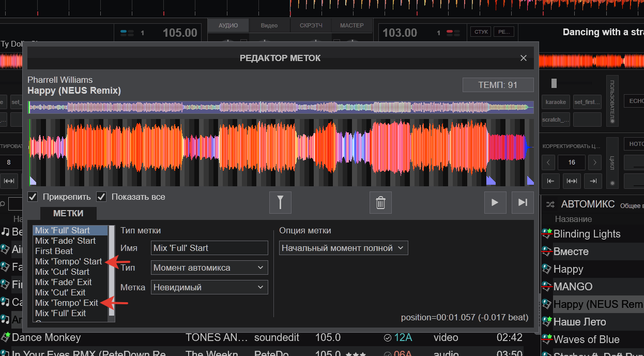The height and width of the screenshot is (356, 644).
Task: Open the Тип dropdown showing Момент автомикса
Action: (x=209, y=268)
